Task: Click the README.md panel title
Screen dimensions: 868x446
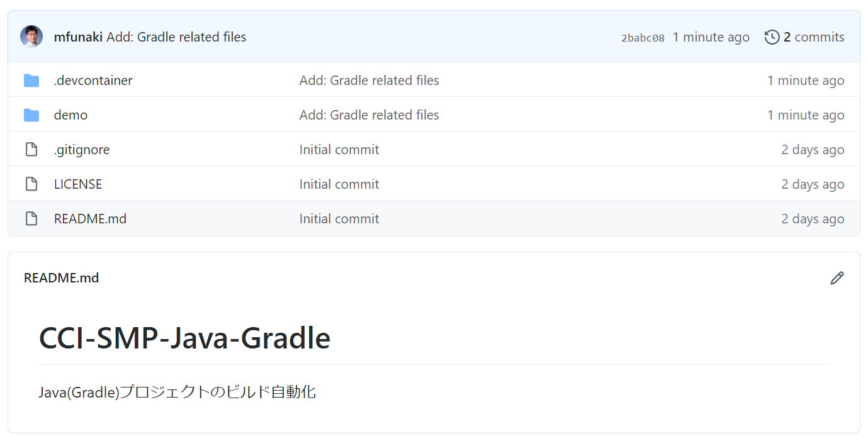Action: click(x=61, y=277)
